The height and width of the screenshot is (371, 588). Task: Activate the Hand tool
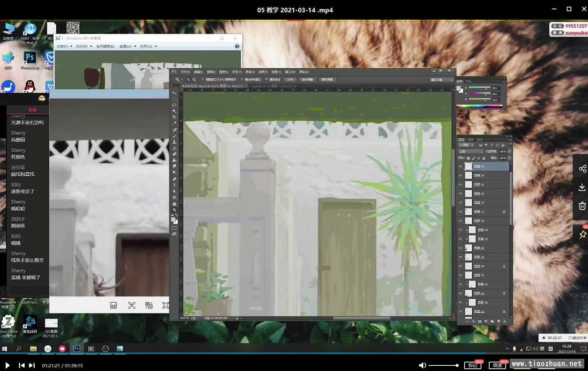point(174,204)
